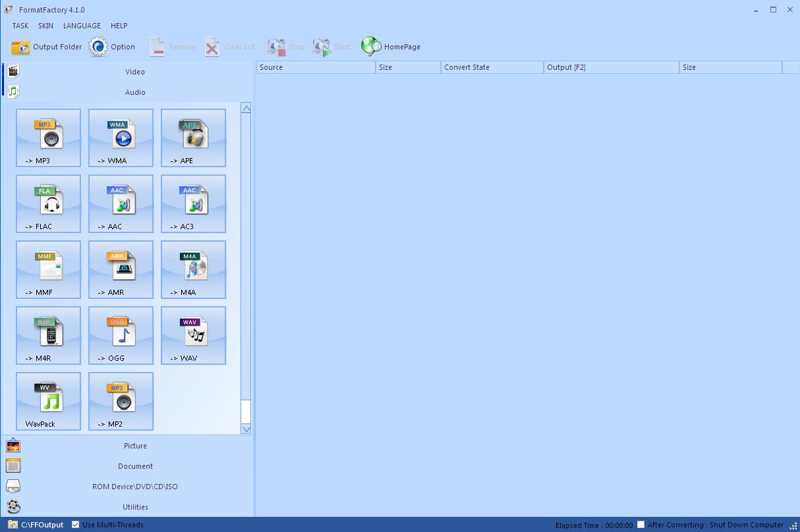
Task: Choose the WavPack audio conversion
Action: pos(49,402)
